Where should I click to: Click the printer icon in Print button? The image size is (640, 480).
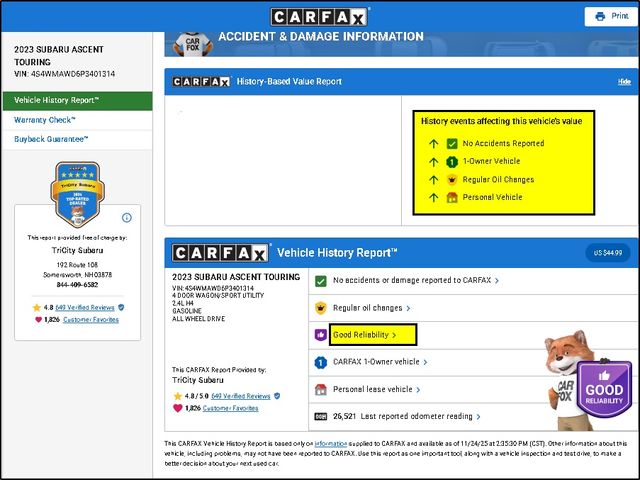point(600,17)
